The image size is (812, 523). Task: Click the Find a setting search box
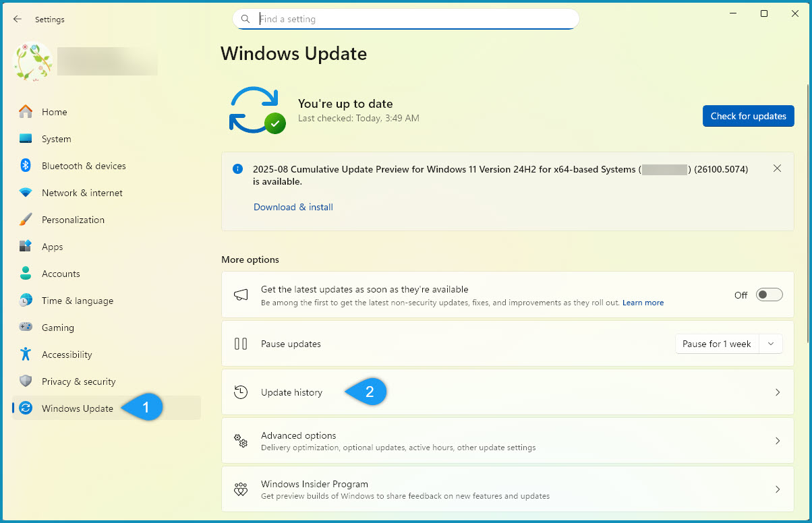coord(405,19)
